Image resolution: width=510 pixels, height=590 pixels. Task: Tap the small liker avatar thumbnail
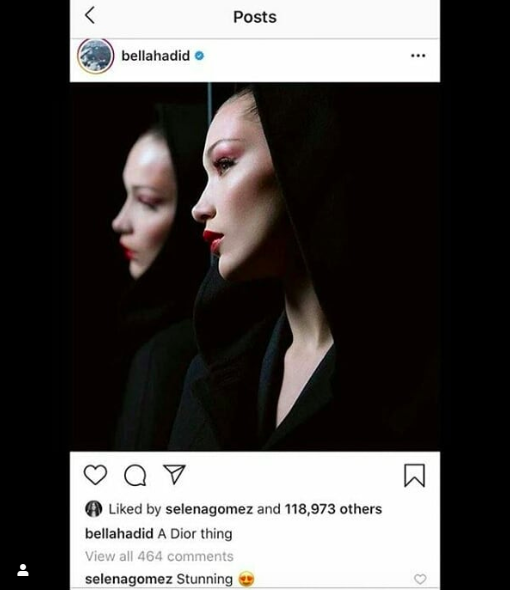tap(93, 509)
